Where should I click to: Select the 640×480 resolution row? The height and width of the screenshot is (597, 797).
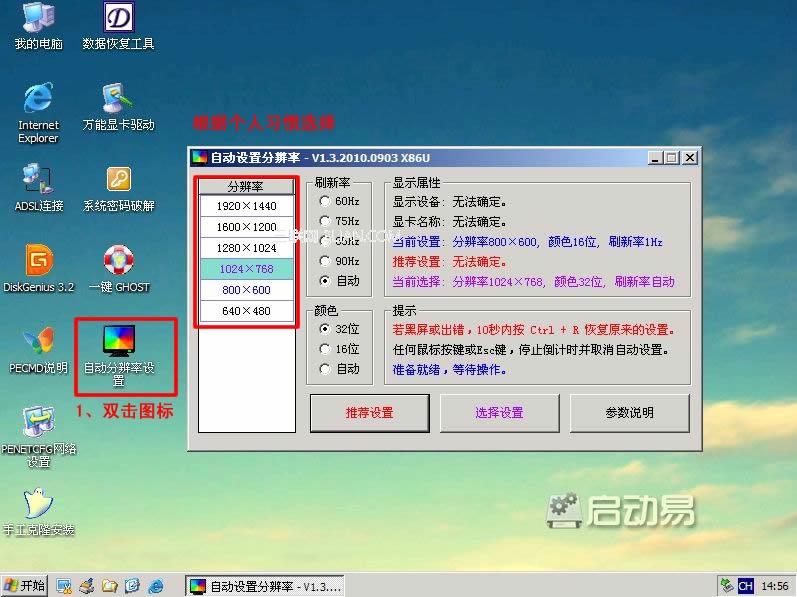click(x=247, y=310)
